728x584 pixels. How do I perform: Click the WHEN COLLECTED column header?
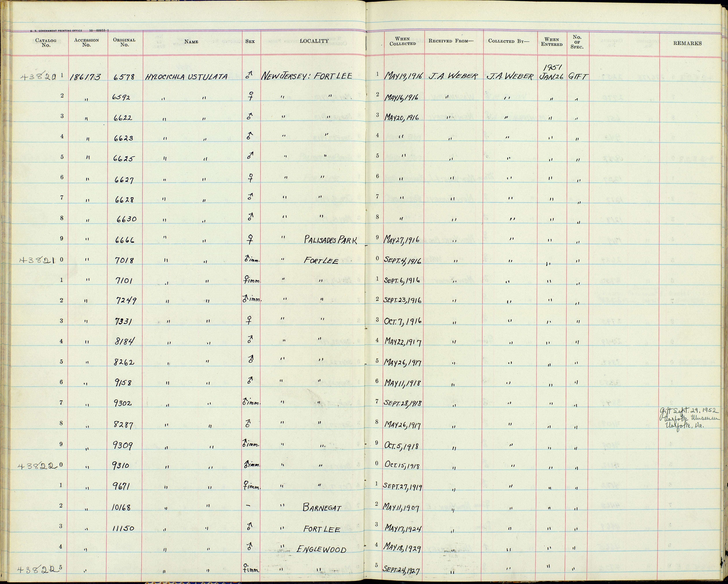click(x=402, y=41)
